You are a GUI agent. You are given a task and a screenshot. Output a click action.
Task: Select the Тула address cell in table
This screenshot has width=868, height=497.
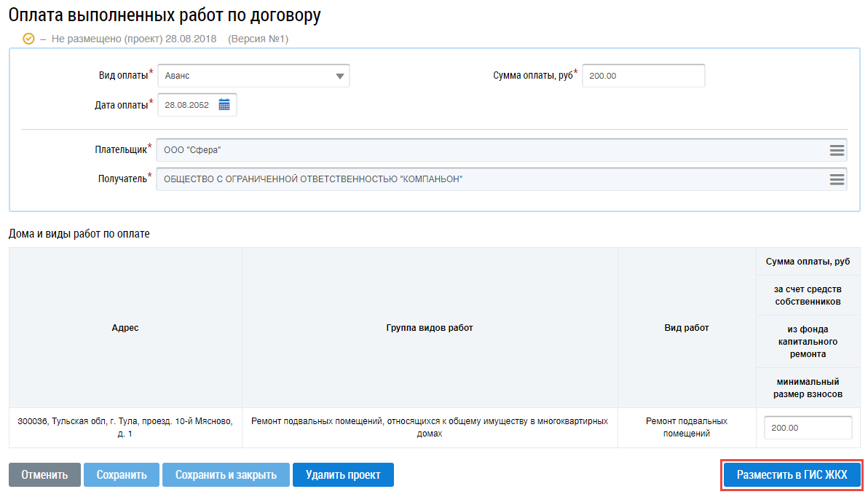tap(125, 427)
